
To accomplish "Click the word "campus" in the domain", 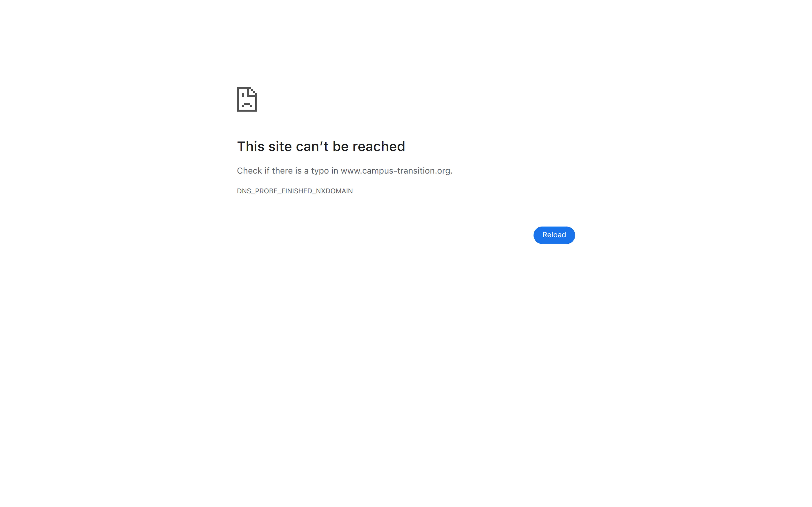I will pyautogui.click(x=378, y=171).
